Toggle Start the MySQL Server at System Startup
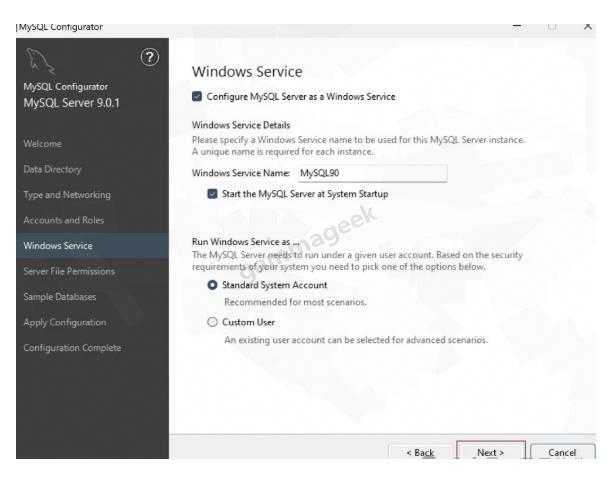 (x=212, y=194)
